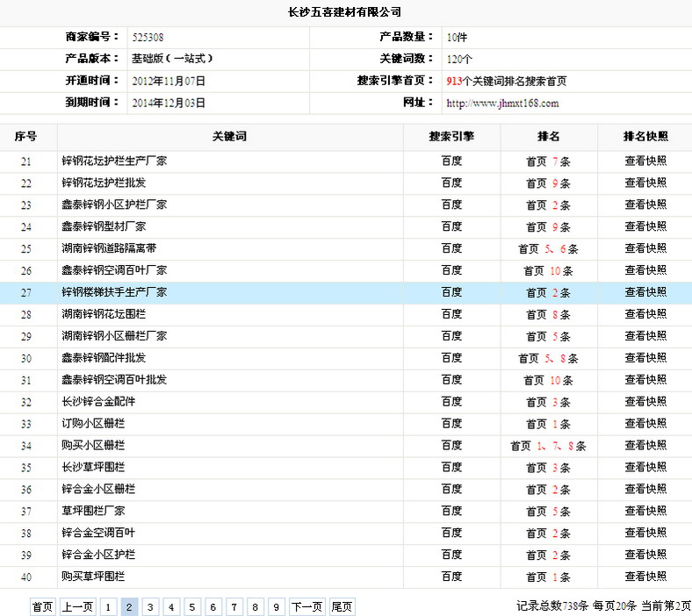Image resolution: width=692 pixels, height=616 pixels.
Task: Go to page 3 in pagination
Action: (150, 606)
